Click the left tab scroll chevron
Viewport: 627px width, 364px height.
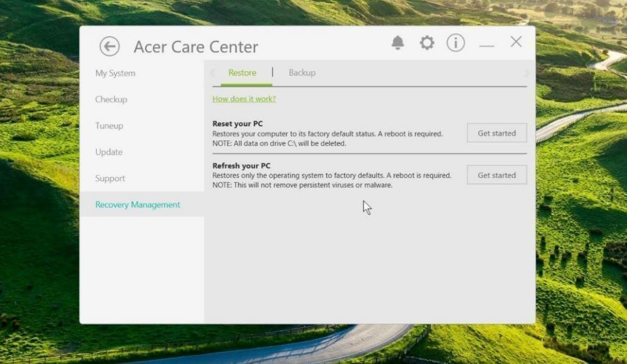point(213,73)
